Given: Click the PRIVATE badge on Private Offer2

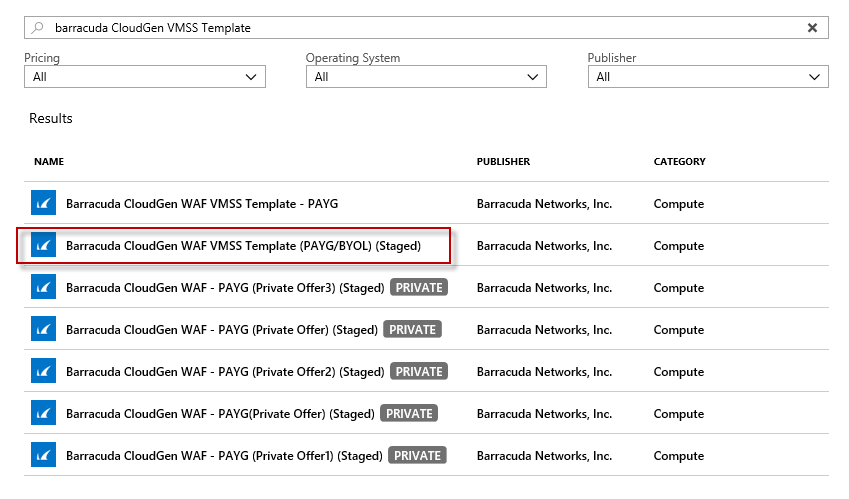Looking at the screenshot, I should tap(419, 372).
